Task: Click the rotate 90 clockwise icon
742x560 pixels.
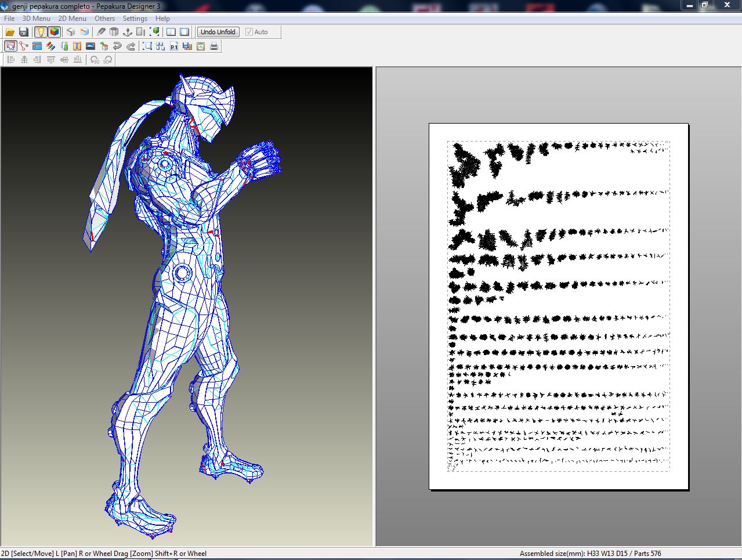Action: coord(107,60)
